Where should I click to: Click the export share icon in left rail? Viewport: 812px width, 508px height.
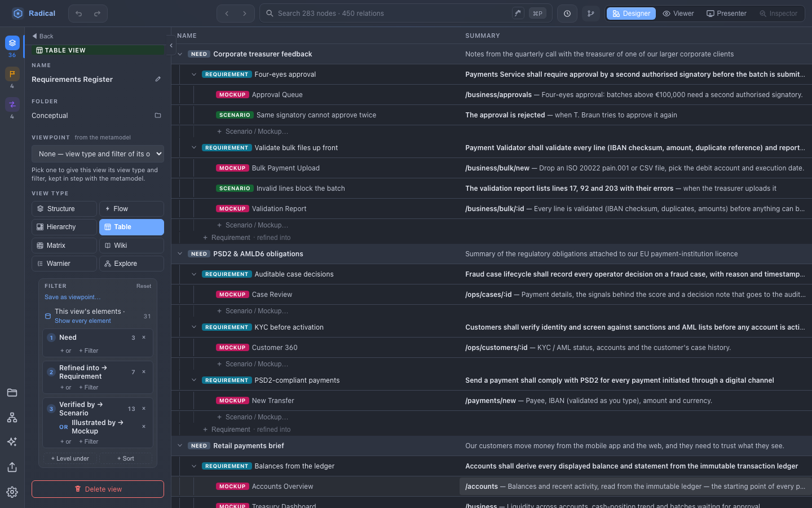[12, 467]
